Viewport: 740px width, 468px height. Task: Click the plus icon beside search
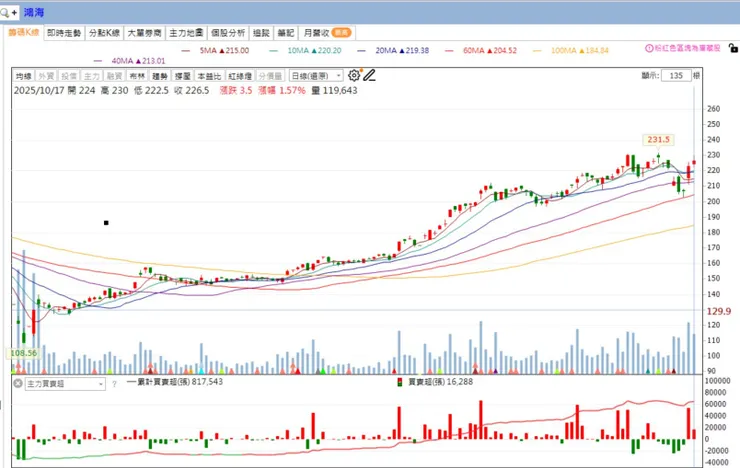point(14,13)
